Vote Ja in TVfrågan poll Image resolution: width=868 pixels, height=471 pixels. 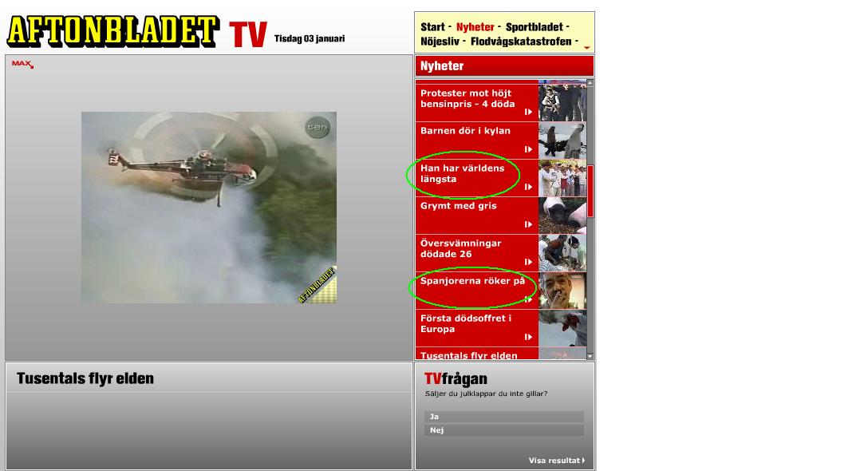pos(504,417)
